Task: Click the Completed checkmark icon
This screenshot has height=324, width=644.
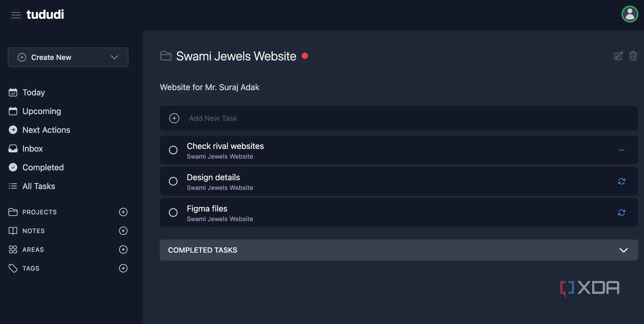Action: tap(13, 167)
